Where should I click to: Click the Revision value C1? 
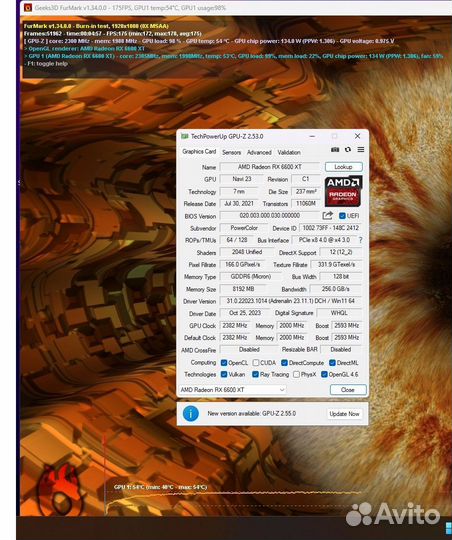[306, 179]
